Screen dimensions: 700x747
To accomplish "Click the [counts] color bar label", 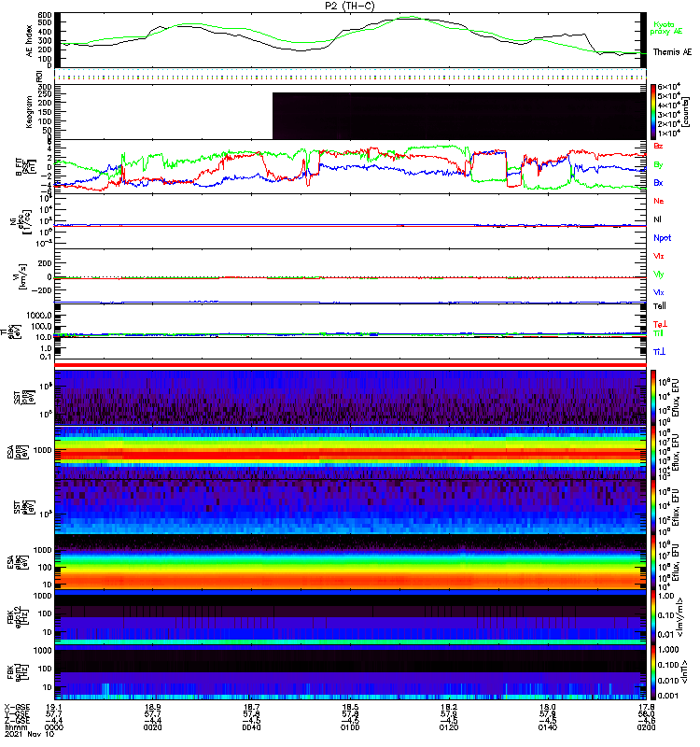I will click(x=686, y=112).
